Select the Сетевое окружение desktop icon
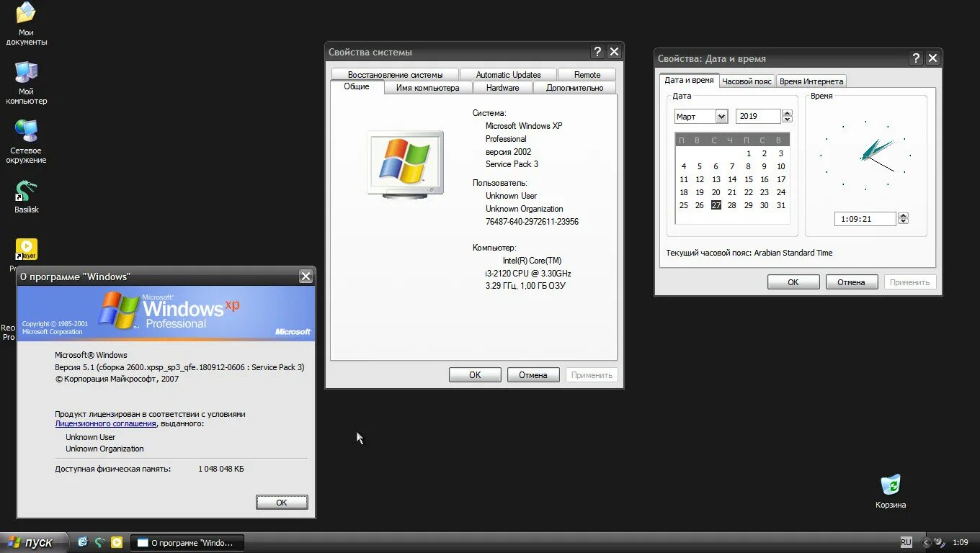 [x=26, y=142]
